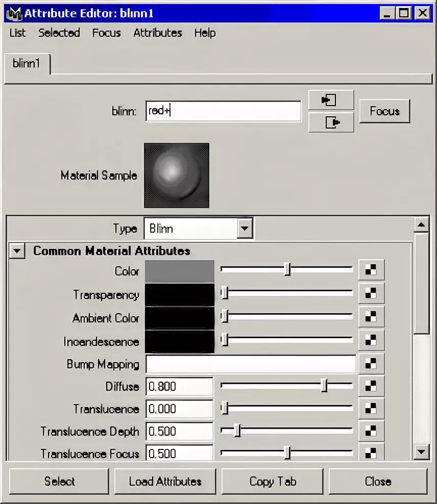Open the List menu
Image resolution: width=437 pixels, height=504 pixels.
coord(16,33)
